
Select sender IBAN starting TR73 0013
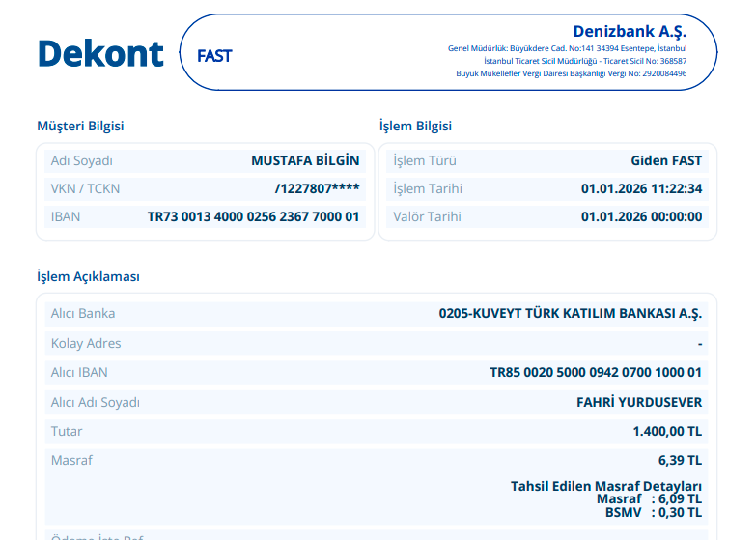(253, 216)
